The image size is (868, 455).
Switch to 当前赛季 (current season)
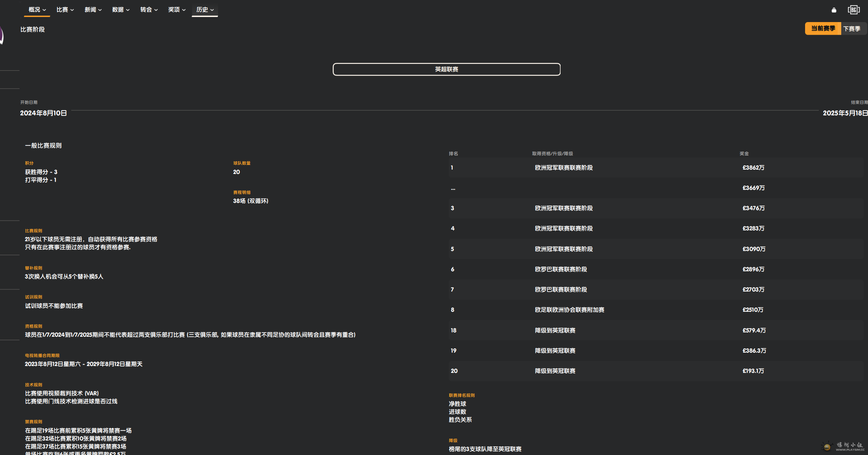click(x=823, y=29)
